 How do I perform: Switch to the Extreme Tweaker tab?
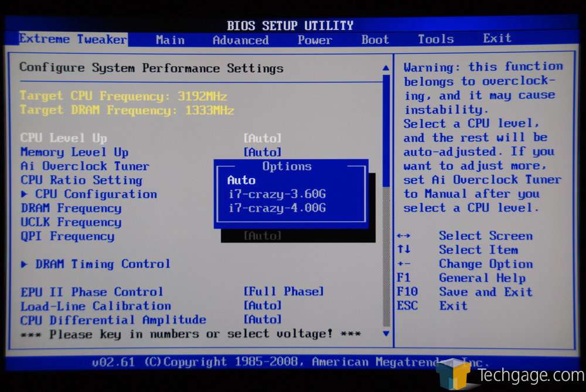(73, 39)
